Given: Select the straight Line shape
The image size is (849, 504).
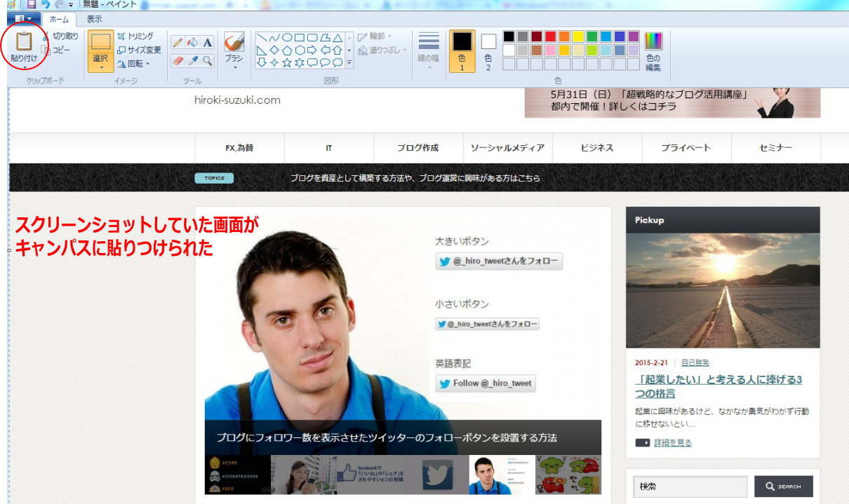Looking at the screenshot, I should 262,37.
